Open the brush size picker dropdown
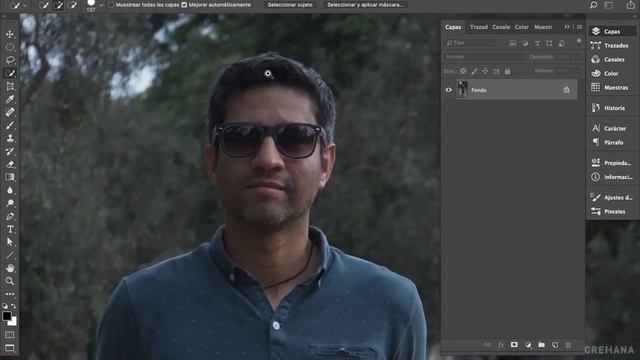This screenshot has width=640, height=360. click(101, 5)
